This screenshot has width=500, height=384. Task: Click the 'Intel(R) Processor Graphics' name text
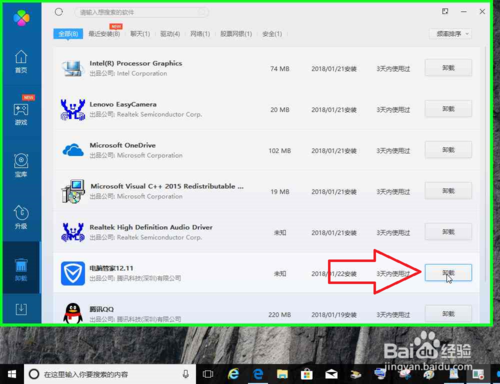coord(136,63)
